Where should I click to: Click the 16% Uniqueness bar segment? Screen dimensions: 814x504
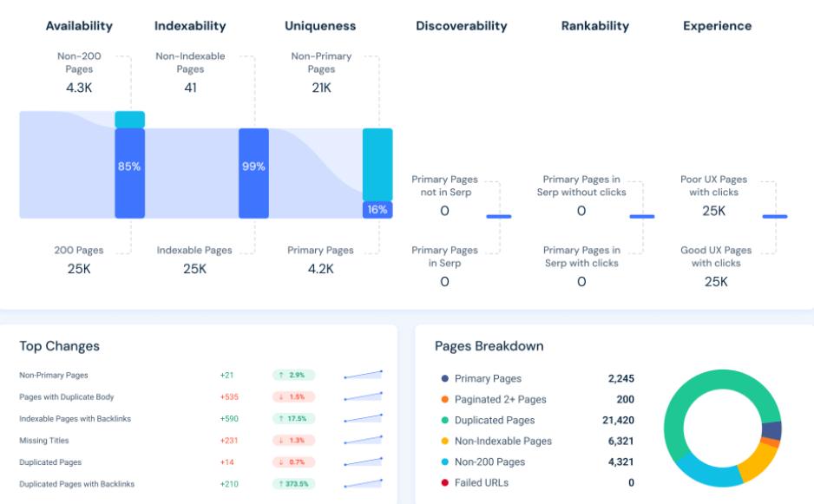tap(377, 210)
